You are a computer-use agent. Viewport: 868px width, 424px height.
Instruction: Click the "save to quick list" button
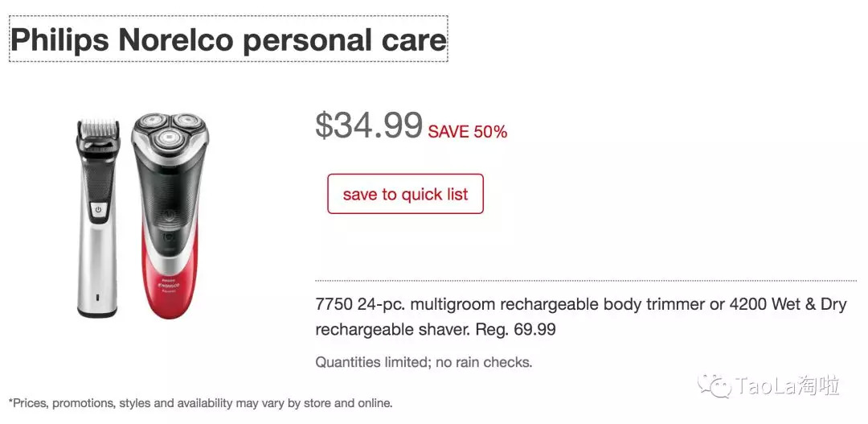pyautogui.click(x=405, y=194)
